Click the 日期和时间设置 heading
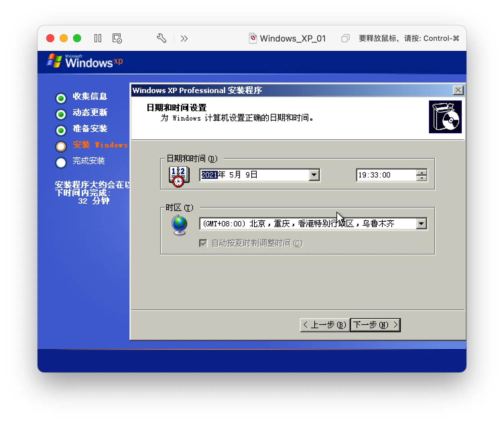 [x=177, y=108]
